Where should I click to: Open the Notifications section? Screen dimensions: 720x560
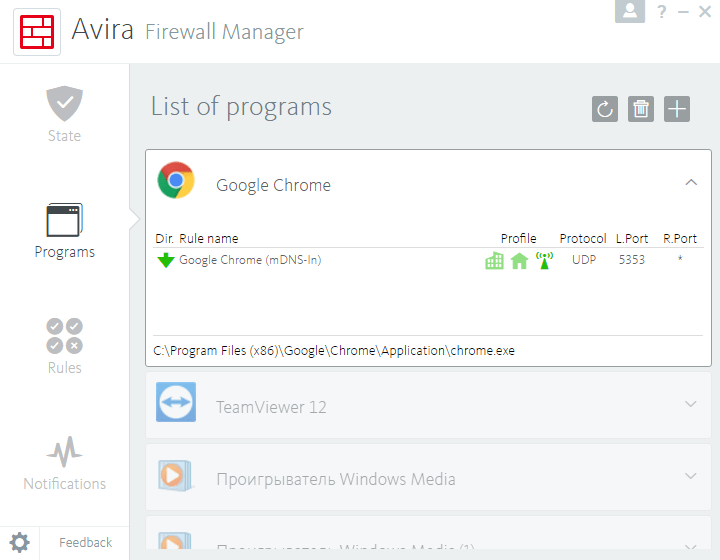[x=64, y=464]
